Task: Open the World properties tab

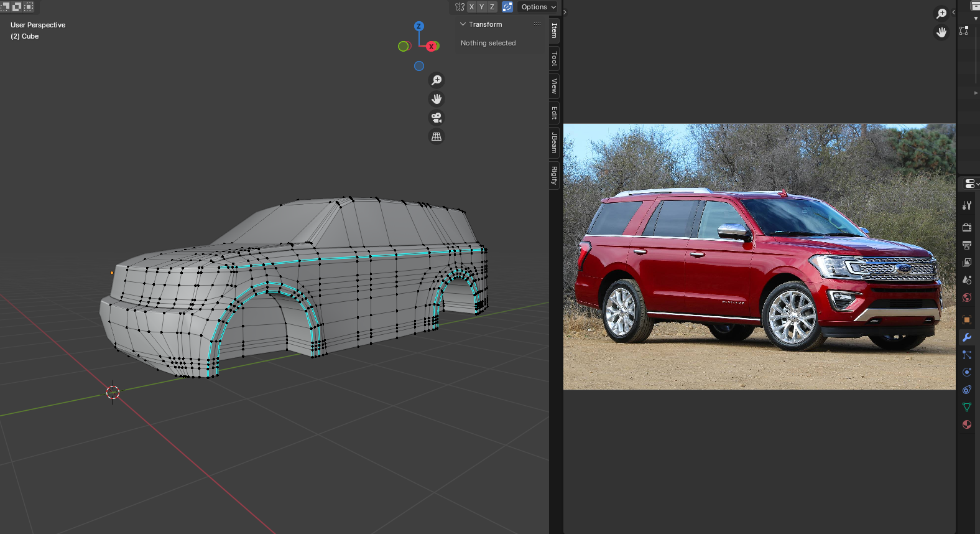Action: (x=967, y=297)
